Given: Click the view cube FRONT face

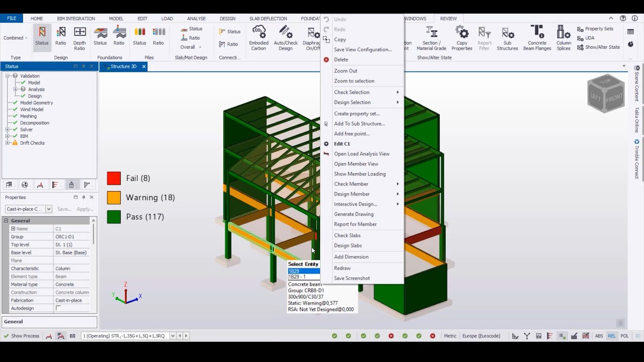Looking at the screenshot, I should click(614, 99).
